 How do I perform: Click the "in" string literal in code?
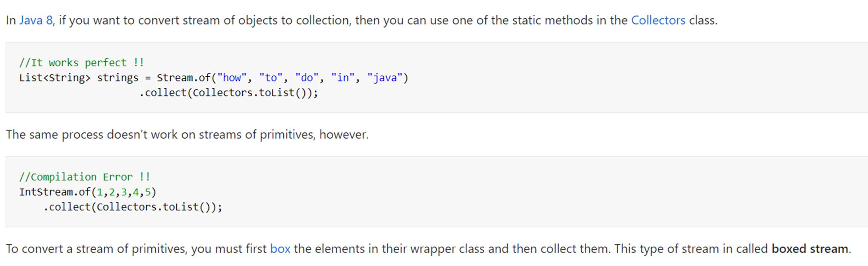pyautogui.click(x=343, y=78)
